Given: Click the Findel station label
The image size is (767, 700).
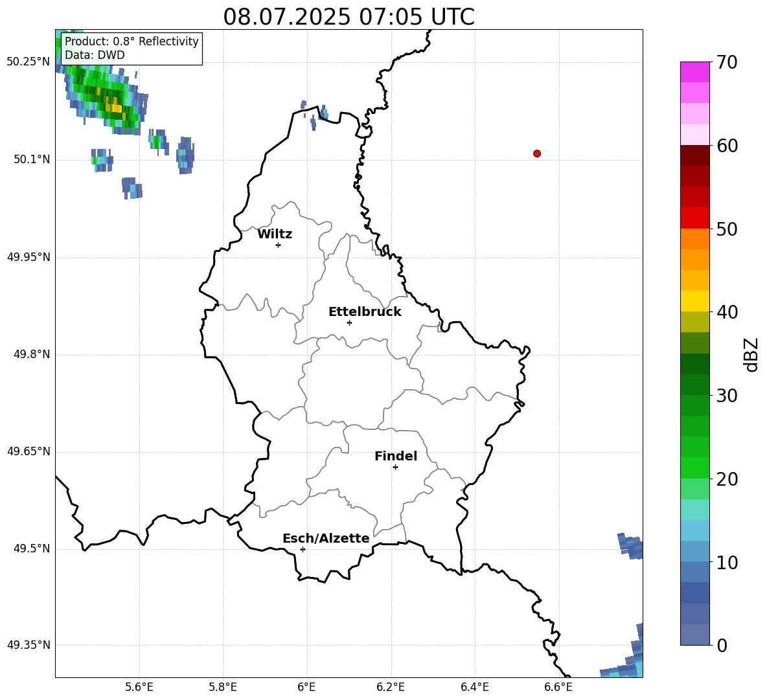Looking at the screenshot, I should pyautogui.click(x=396, y=456).
